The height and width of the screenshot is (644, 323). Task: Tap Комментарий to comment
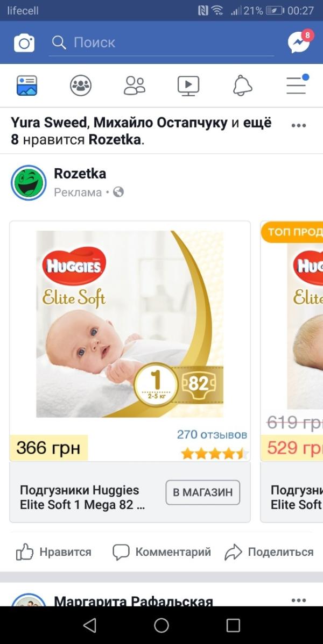tap(161, 552)
